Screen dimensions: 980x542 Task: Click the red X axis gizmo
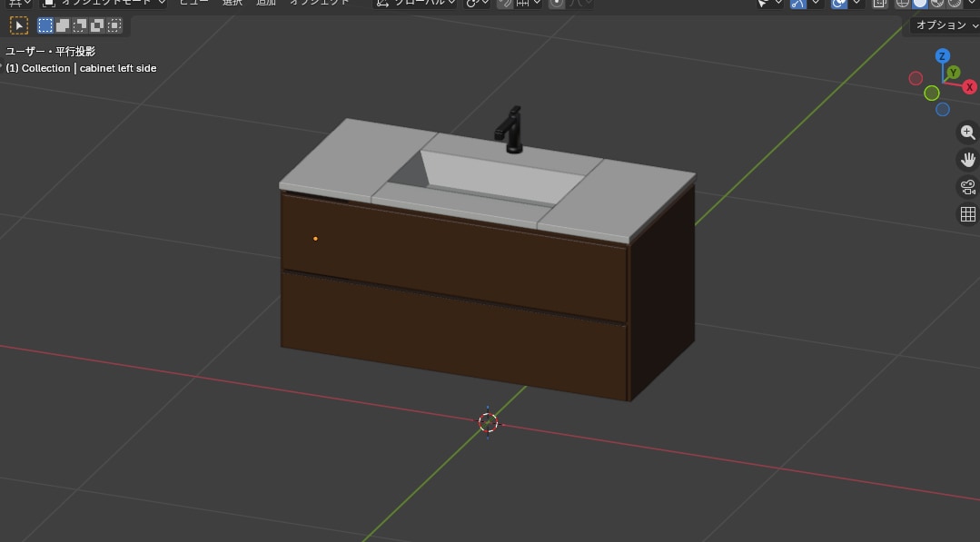969,87
